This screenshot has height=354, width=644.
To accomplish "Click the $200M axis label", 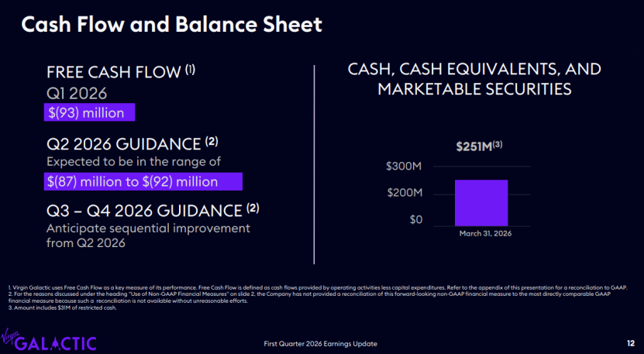I will coord(404,194).
